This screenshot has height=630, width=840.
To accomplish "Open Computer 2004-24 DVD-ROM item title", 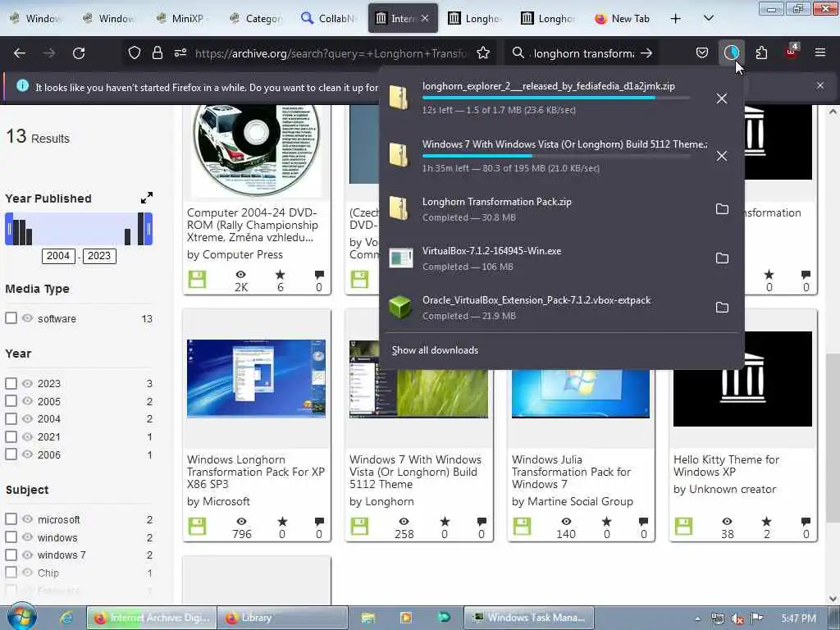I will 253,225.
